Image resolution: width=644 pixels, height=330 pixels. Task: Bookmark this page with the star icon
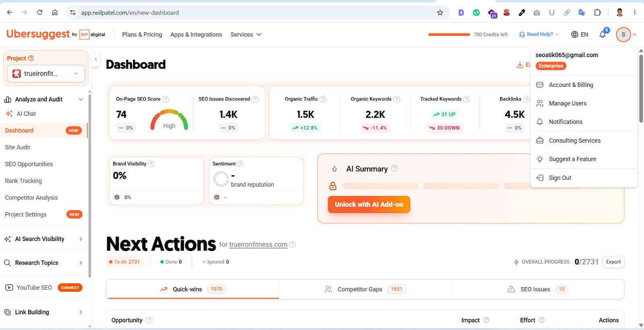tap(440, 12)
